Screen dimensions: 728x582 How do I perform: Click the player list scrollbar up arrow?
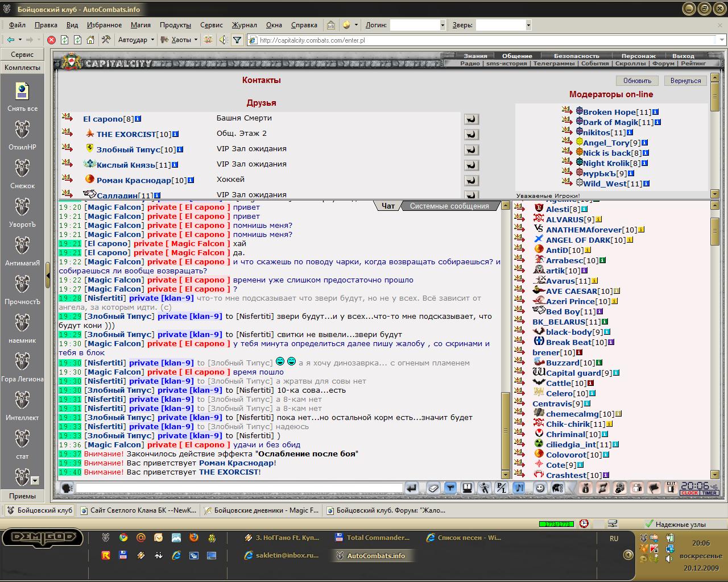point(715,206)
